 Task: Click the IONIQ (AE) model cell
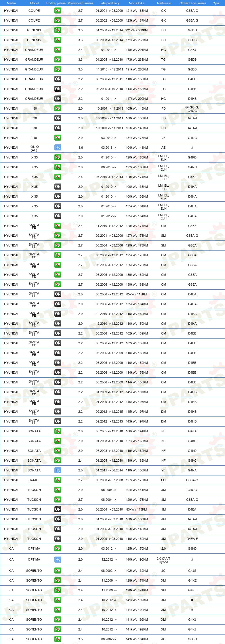point(34,148)
